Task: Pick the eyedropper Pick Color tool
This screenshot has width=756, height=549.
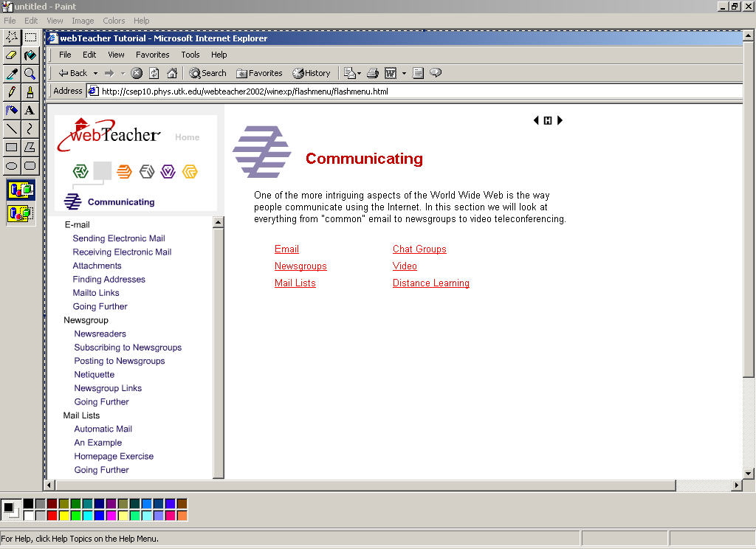Action: point(12,74)
